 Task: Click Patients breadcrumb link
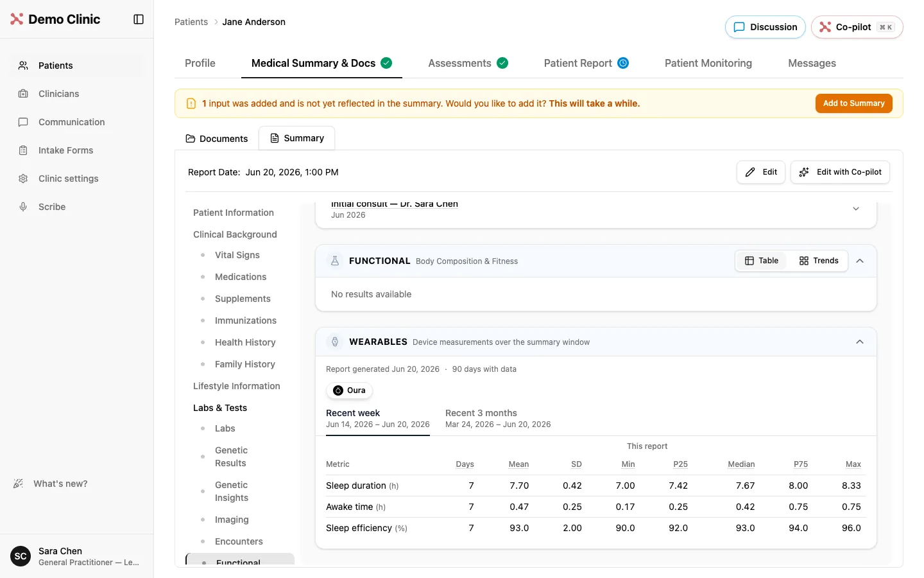pos(191,22)
